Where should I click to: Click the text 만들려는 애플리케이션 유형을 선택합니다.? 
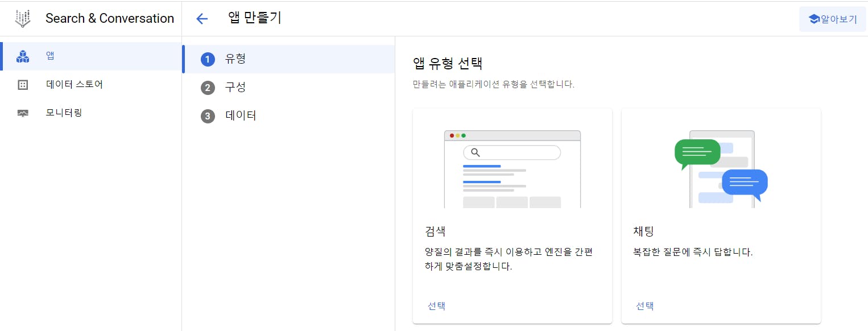[494, 85]
